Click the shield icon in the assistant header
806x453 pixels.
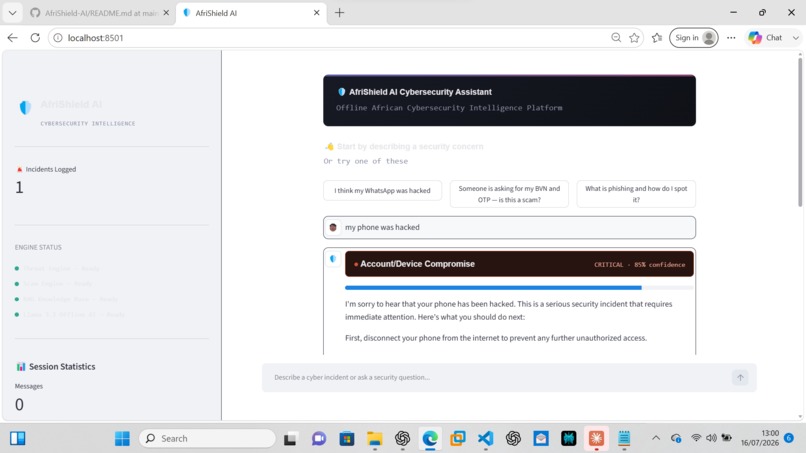pyautogui.click(x=341, y=92)
